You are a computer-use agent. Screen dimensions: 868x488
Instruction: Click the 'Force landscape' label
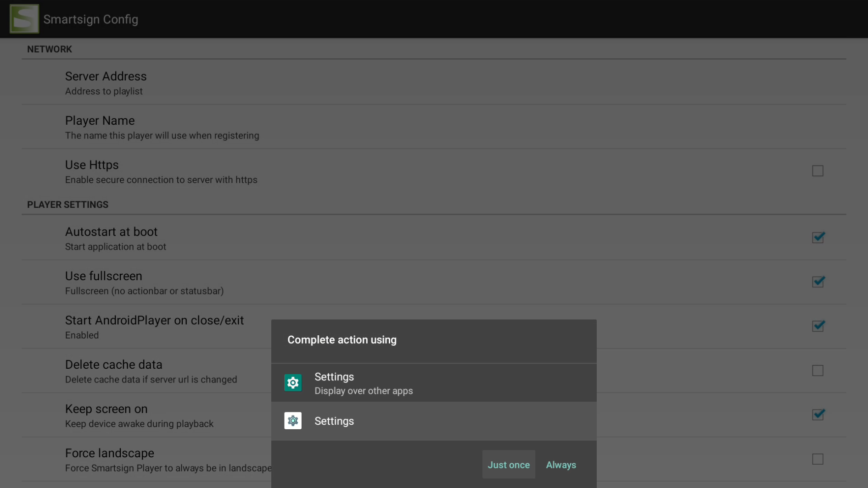tap(110, 453)
